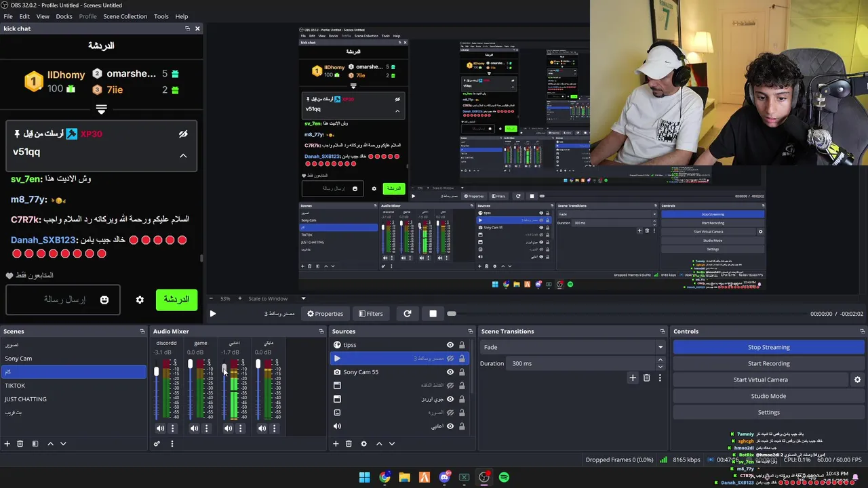Show the التقاط النافذة source

click(x=450, y=386)
